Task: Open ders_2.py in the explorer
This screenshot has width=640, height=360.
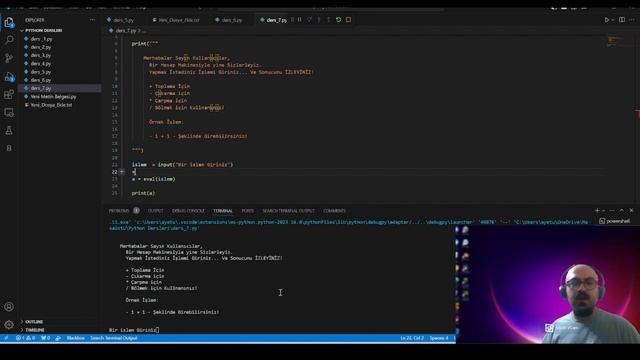Action: (60, 47)
